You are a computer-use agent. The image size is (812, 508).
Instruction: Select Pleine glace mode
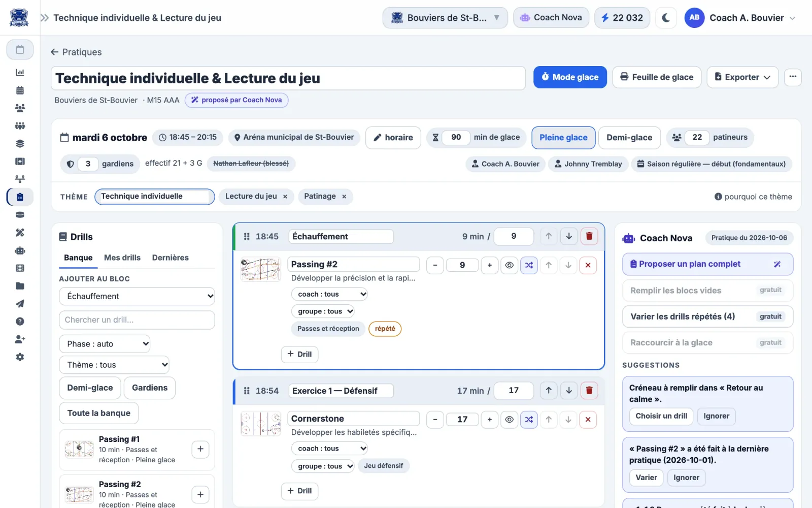pos(563,138)
